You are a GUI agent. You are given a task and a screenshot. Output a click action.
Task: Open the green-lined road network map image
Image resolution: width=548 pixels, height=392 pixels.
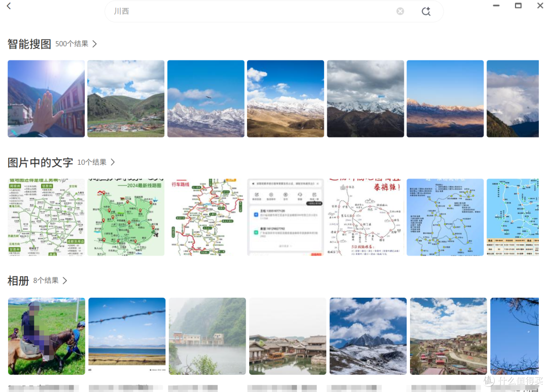click(x=46, y=218)
